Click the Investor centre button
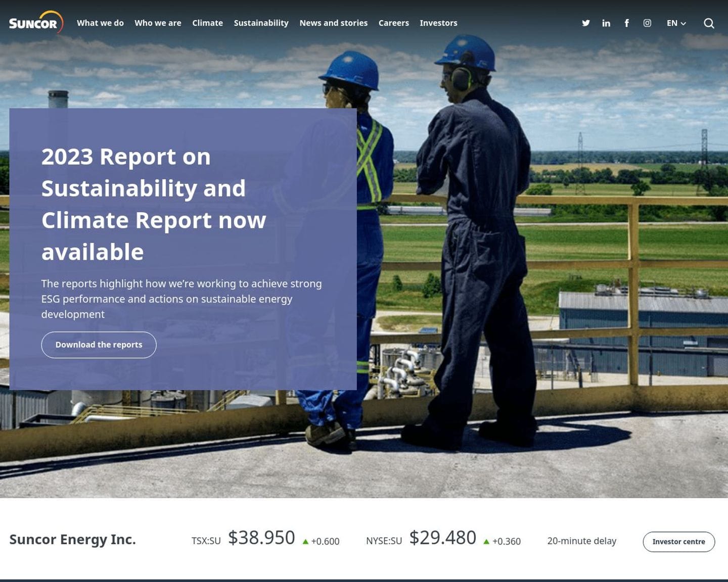Viewport: 728px width, 582px height. [678, 542]
